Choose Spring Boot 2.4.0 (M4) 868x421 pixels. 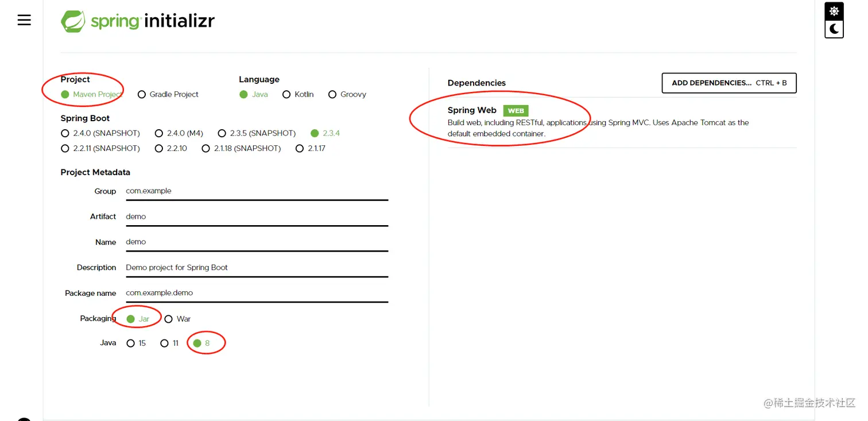pyautogui.click(x=179, y=133)
